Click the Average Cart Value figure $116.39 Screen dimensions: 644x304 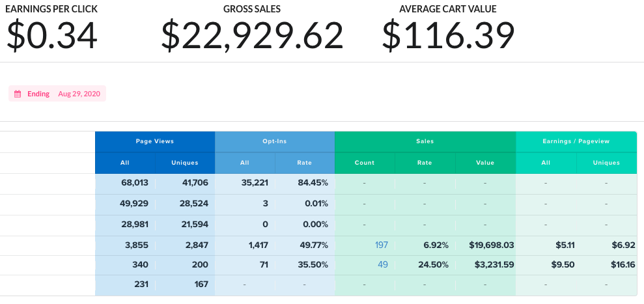tap(448, 36)
